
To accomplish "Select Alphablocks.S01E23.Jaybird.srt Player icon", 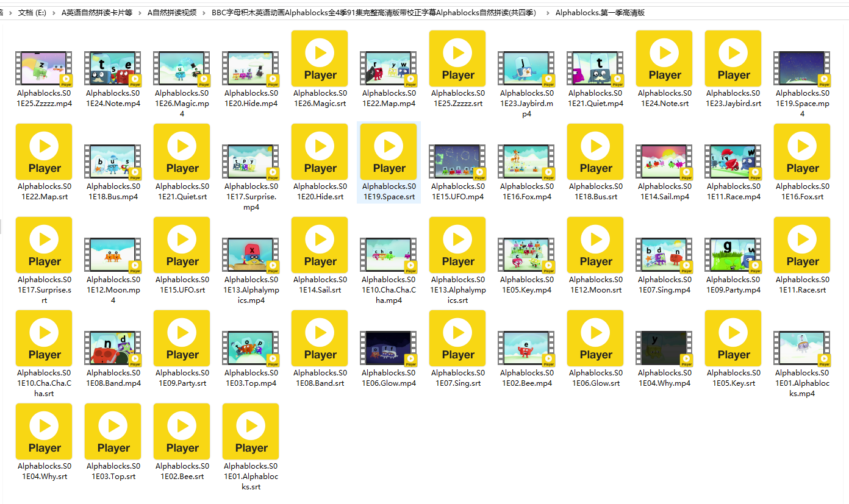I will 733,59.
